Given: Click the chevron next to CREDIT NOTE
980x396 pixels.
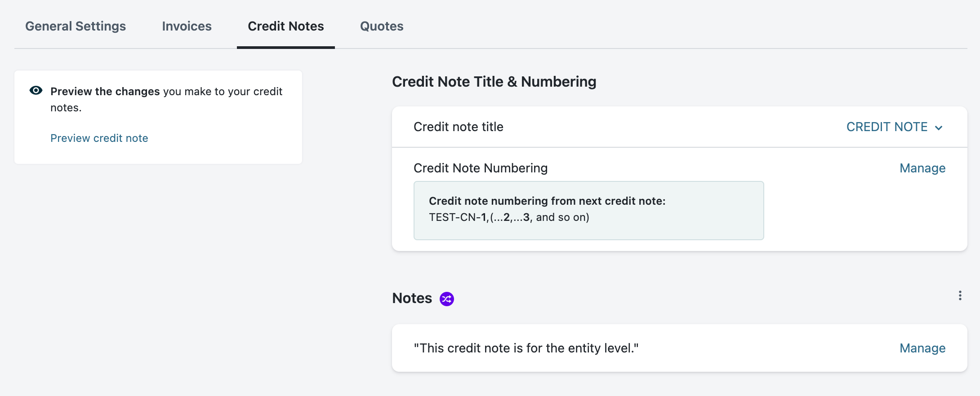Looking at the screenshot, I should (x=939, y=128).
